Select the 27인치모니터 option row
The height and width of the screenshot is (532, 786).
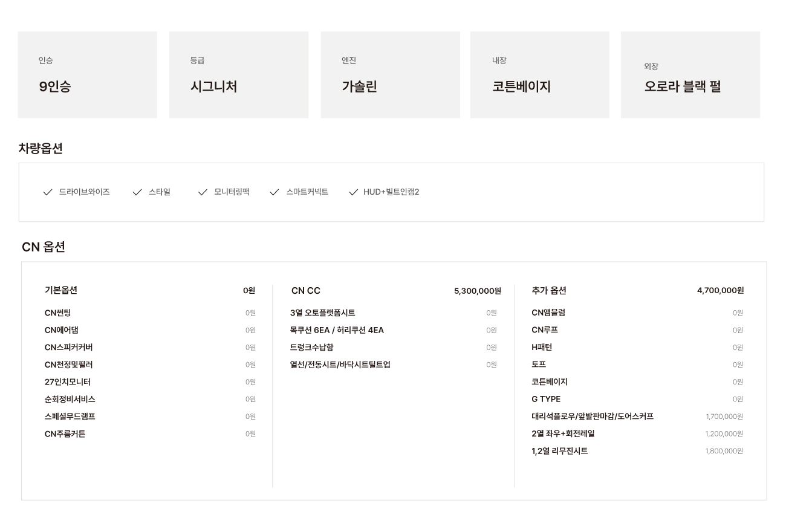(x=68, y=382)
